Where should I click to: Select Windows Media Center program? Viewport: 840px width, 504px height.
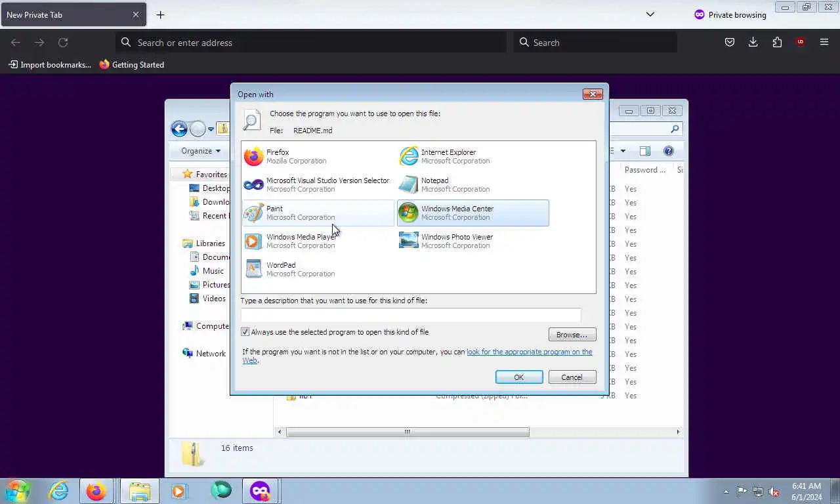(472, 213)
